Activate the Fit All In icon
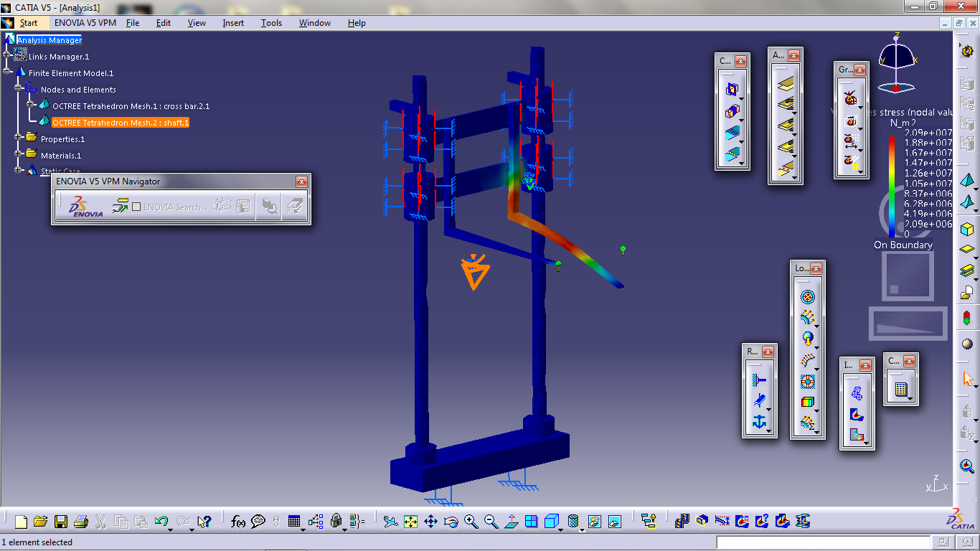Screen dimensions: 980x551 (410, 520)
